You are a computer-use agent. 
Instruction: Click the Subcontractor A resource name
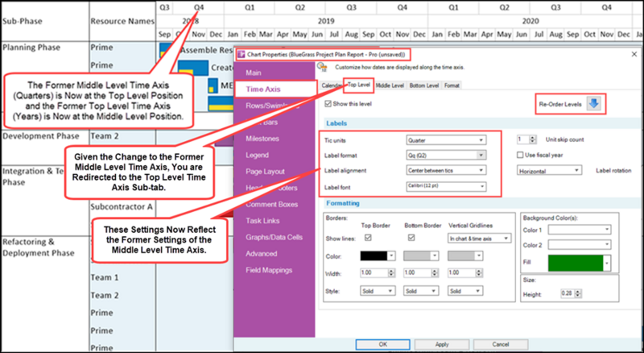pyautogui.click(x=122, y=207)
